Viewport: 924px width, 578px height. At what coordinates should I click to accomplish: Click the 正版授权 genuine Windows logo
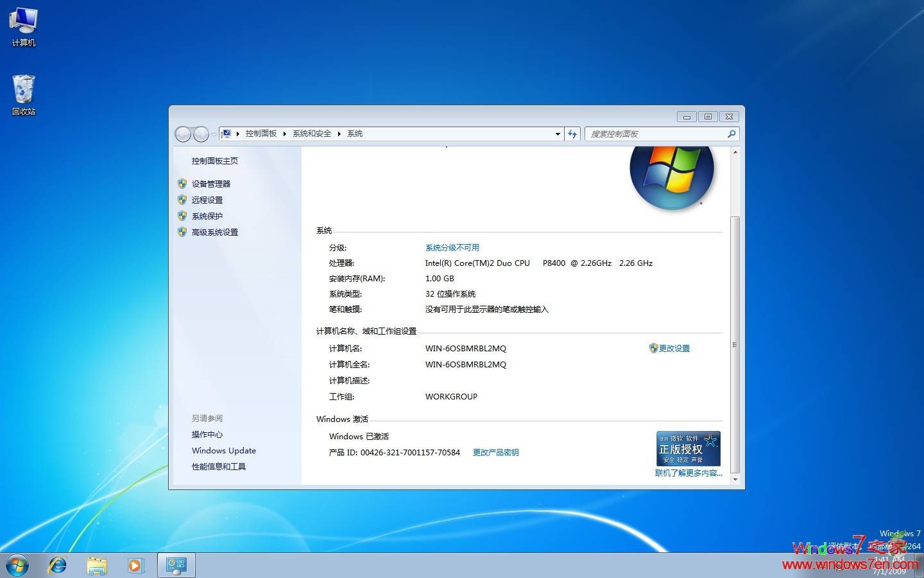(x=687, y=448)
